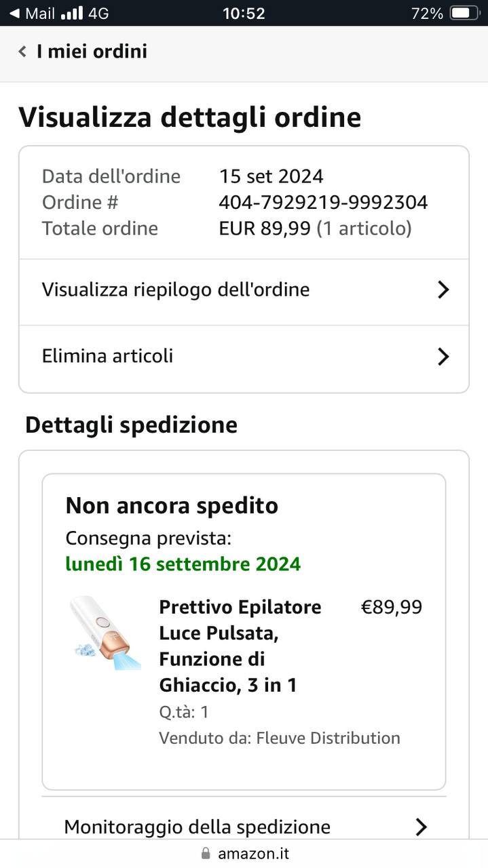Viewport: 488px width, 868px height.
Task: Open Prettivo Epilatore Luce Pulsata product title
Action: (x=240, y=646)
